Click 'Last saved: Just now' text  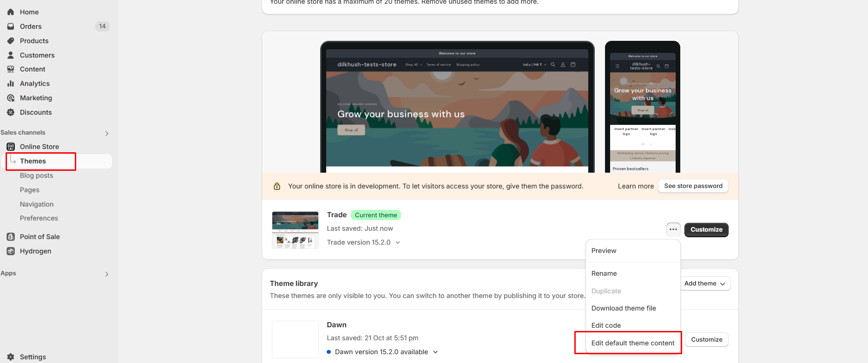(360, 228)
